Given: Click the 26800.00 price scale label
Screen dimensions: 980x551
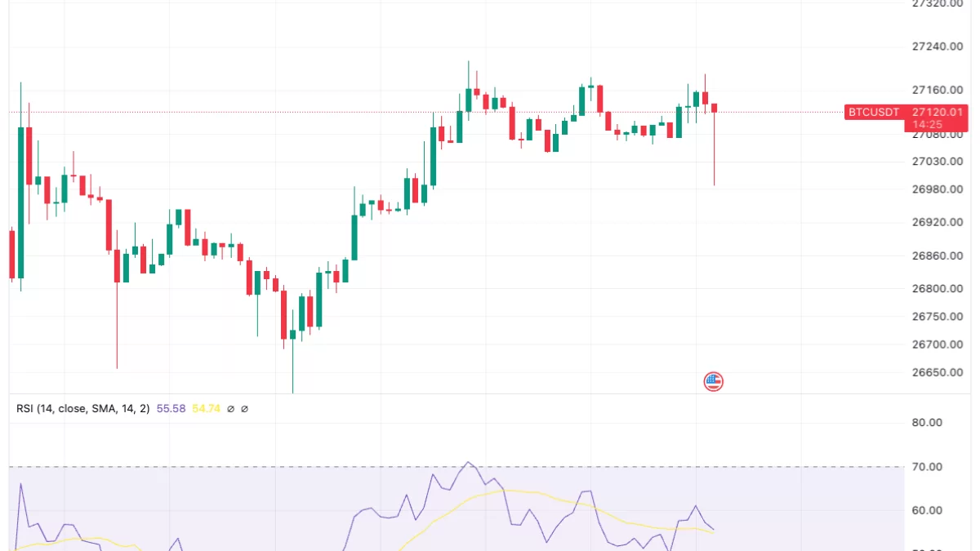Looking at the screenshot, I should point(938,288).
